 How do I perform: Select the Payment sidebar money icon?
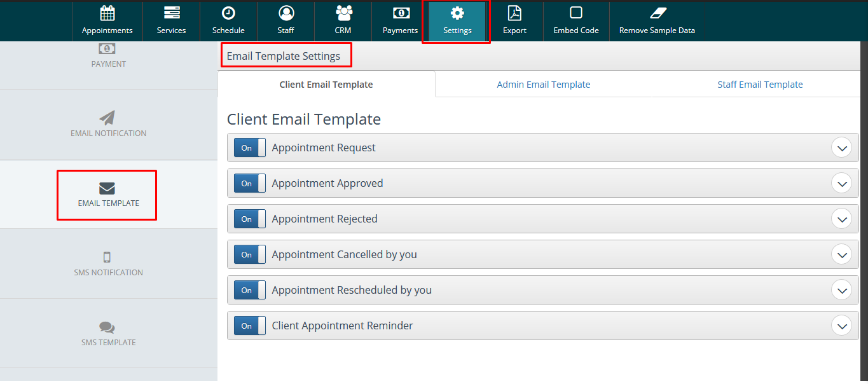[107, 48]
